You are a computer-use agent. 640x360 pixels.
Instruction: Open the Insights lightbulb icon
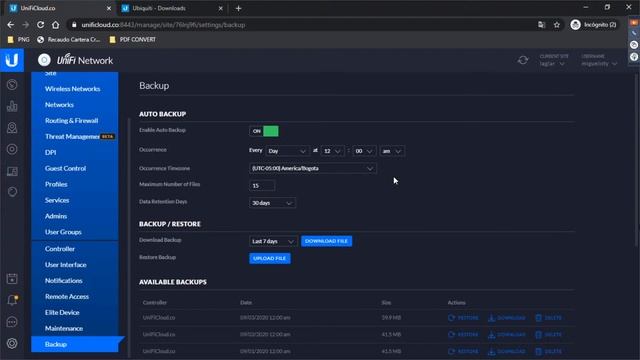point(12,192)
